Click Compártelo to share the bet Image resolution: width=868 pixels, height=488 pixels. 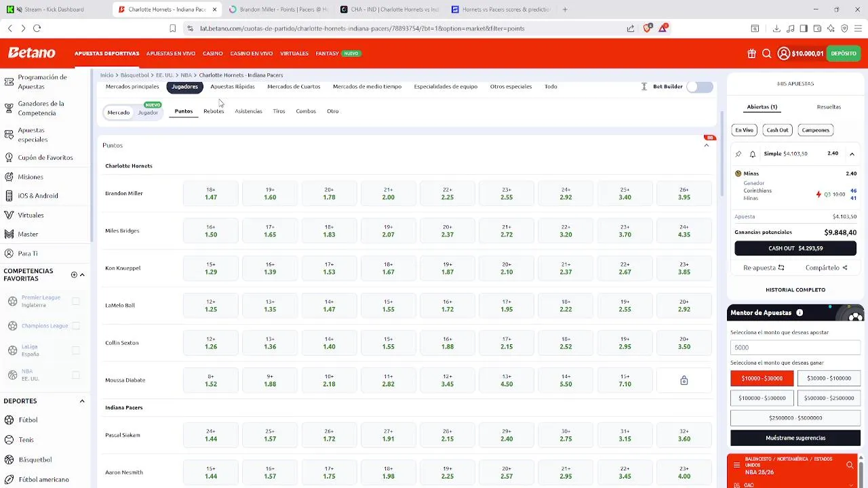(x=827, y=268)
